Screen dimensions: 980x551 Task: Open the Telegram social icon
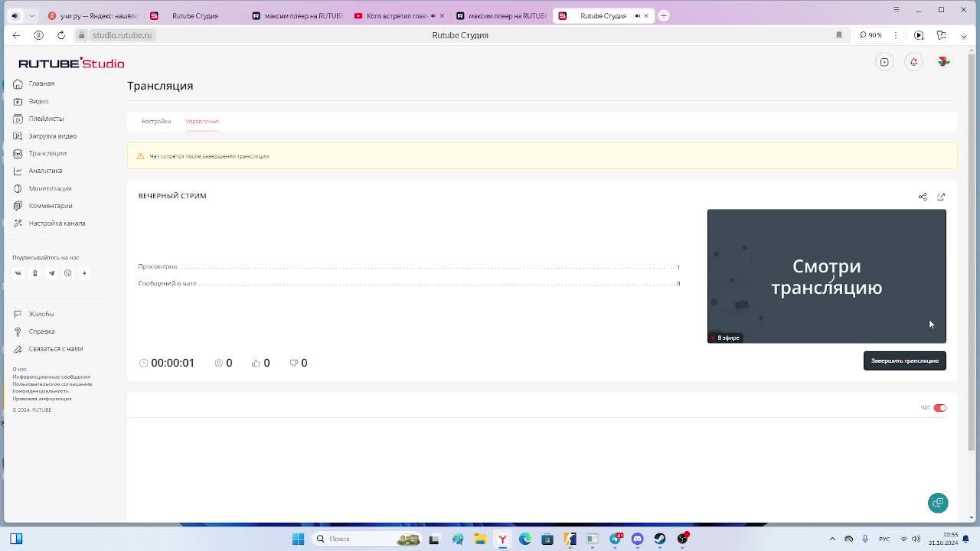point(51,273)
